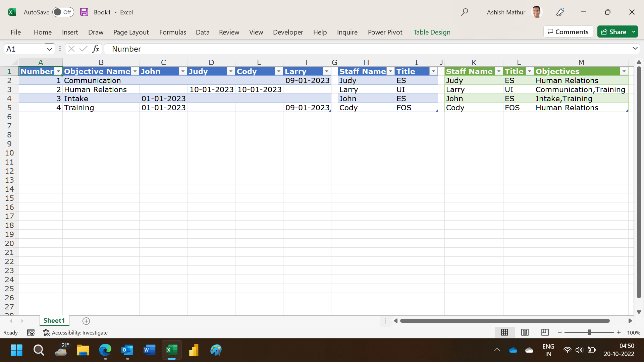Open Power BI from taskbar
The height and width of the screenshot is (362, 644).
click(194, 350)
